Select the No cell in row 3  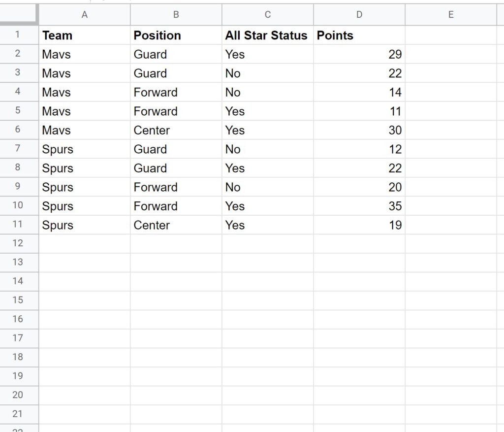click(267, 73)
